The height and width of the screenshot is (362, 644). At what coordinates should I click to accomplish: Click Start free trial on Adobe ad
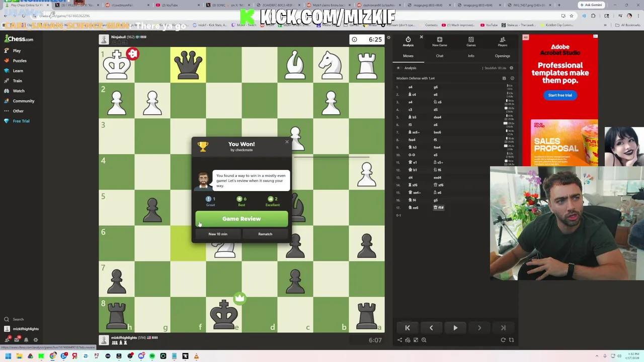click(560, 95)
